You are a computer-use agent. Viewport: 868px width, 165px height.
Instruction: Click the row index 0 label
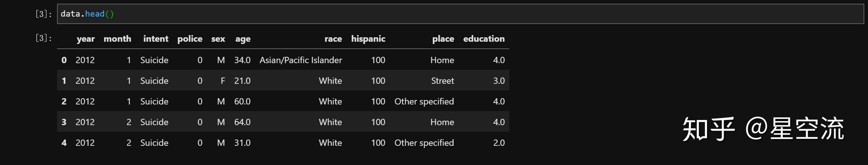point(64,60)
